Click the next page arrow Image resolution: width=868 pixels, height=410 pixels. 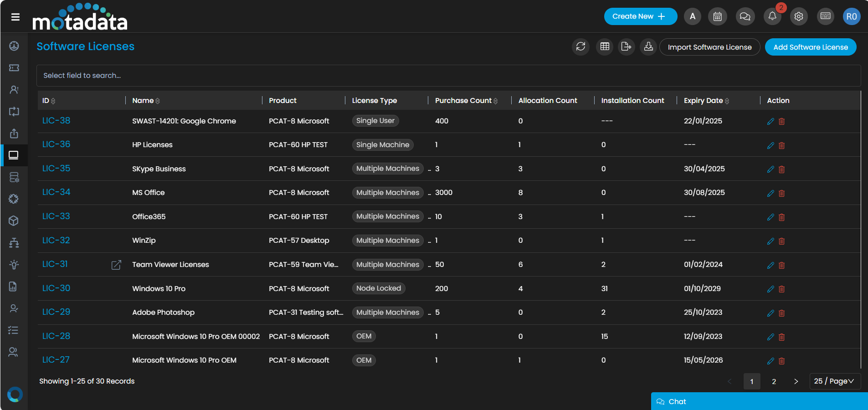click(x=796, y=381)
